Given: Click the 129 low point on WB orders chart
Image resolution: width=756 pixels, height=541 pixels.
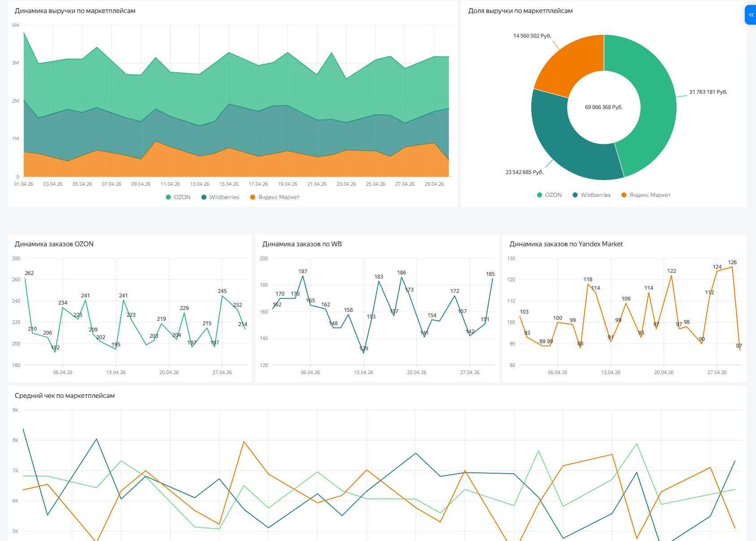Looking at the screenshot, I should coord(363,353).
